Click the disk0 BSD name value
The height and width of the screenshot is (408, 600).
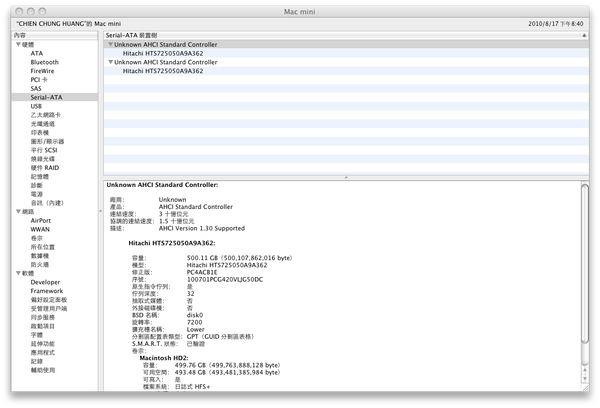point(195,315)
